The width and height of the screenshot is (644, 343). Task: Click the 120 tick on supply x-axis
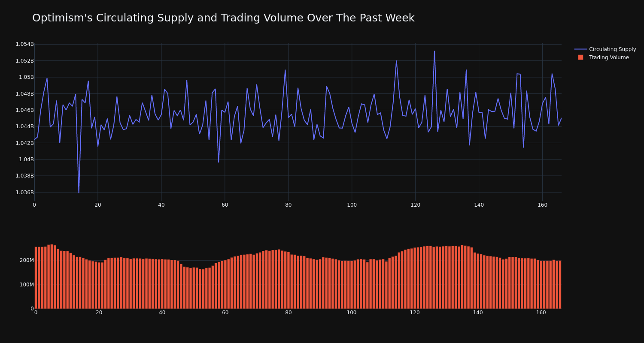[x=416, y=205]
